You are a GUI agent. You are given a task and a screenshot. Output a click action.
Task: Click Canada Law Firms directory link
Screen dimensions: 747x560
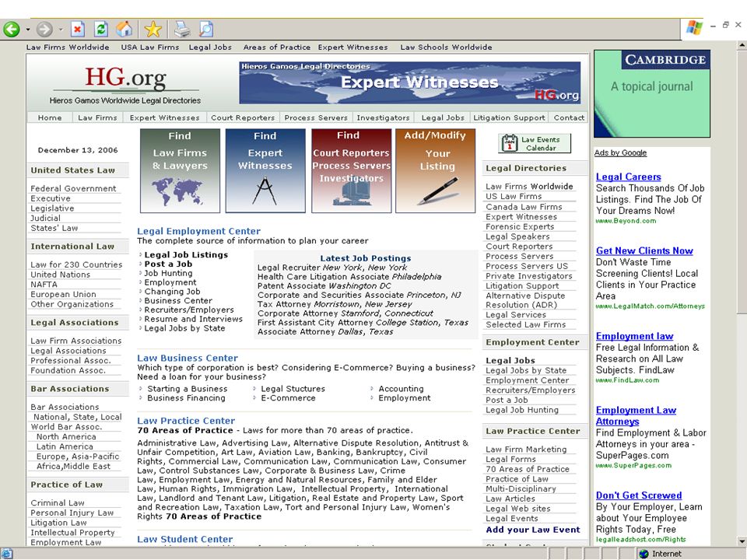pos(524,207)
